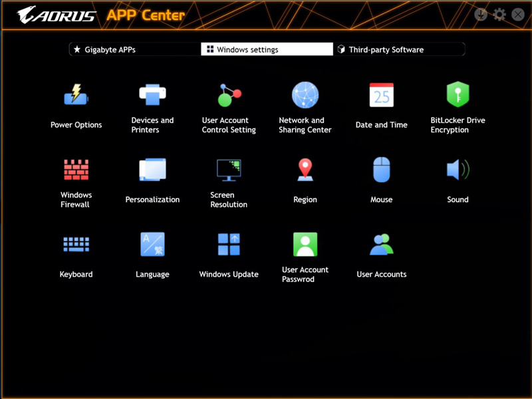Click the "Network and Sharing Center" label
532x399 pixels.
305,125
